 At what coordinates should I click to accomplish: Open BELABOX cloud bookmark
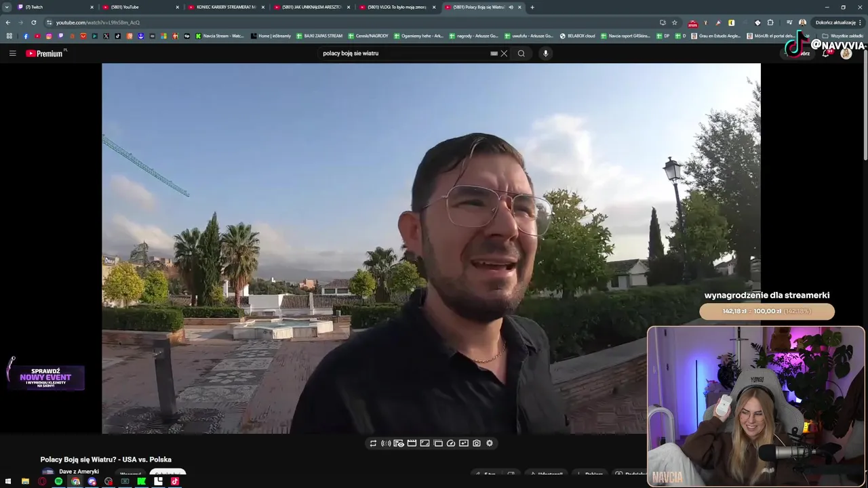coord(577,36)
